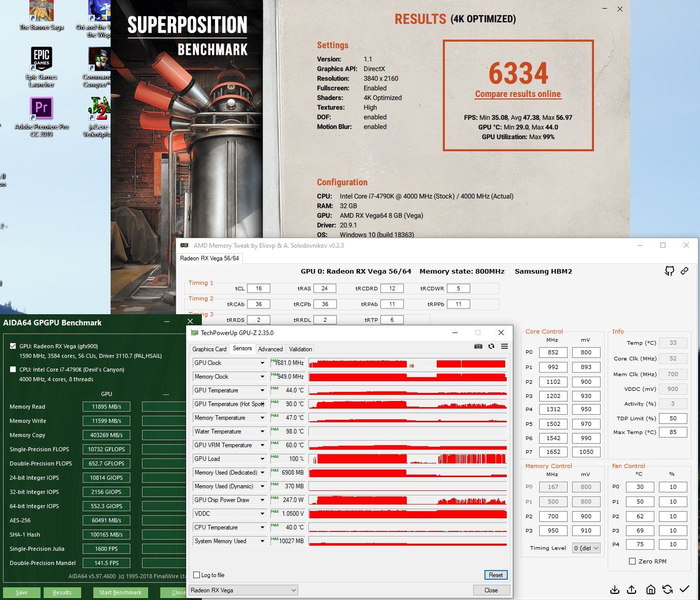The width and height of the screenshot is (700, 600).
Task: Click the home icon in AMD Memory Tweak
Action: tap(650, 589)
